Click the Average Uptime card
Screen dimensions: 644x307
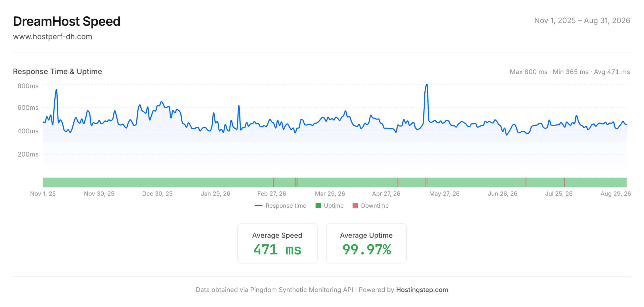366,243
